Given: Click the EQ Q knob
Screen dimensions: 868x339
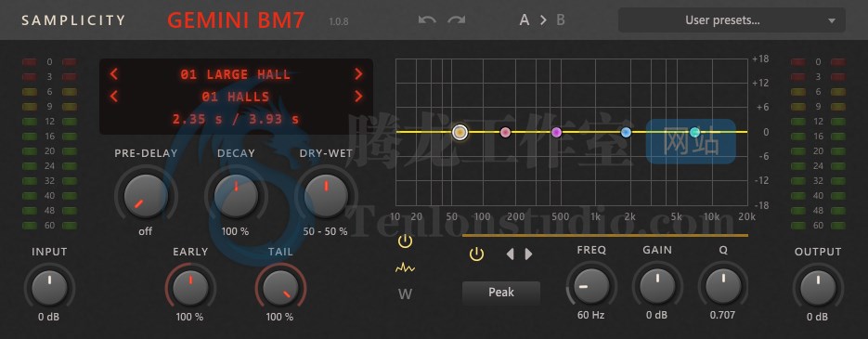Looking at the screenshot, I should pyautogui.click(x=723, y=286).
